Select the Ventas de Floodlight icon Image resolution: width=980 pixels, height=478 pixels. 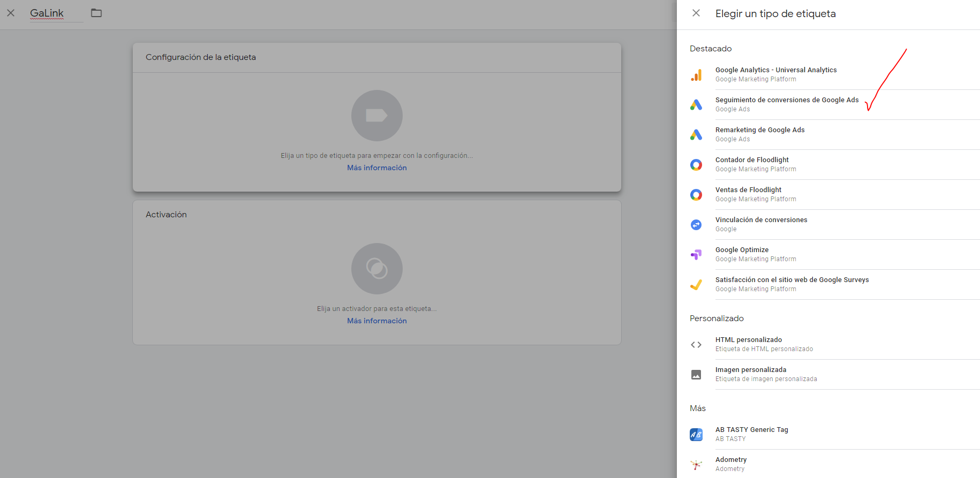pyautogui.click(x=696, y=195)
